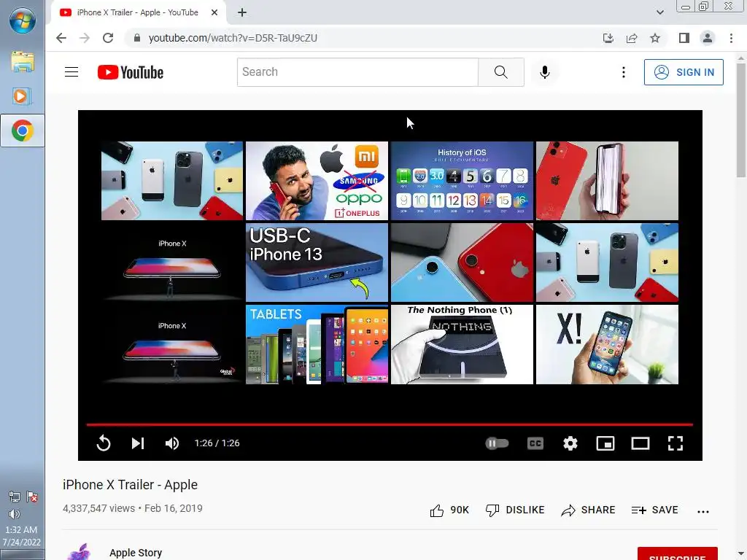Click the SIGN IN button

tap(684, 72)
